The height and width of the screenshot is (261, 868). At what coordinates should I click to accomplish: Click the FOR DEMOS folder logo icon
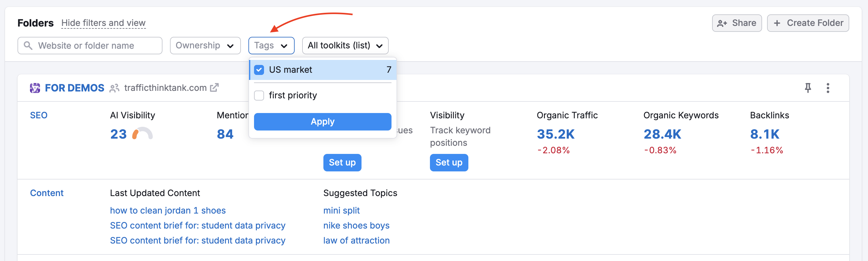click(35, 88)
